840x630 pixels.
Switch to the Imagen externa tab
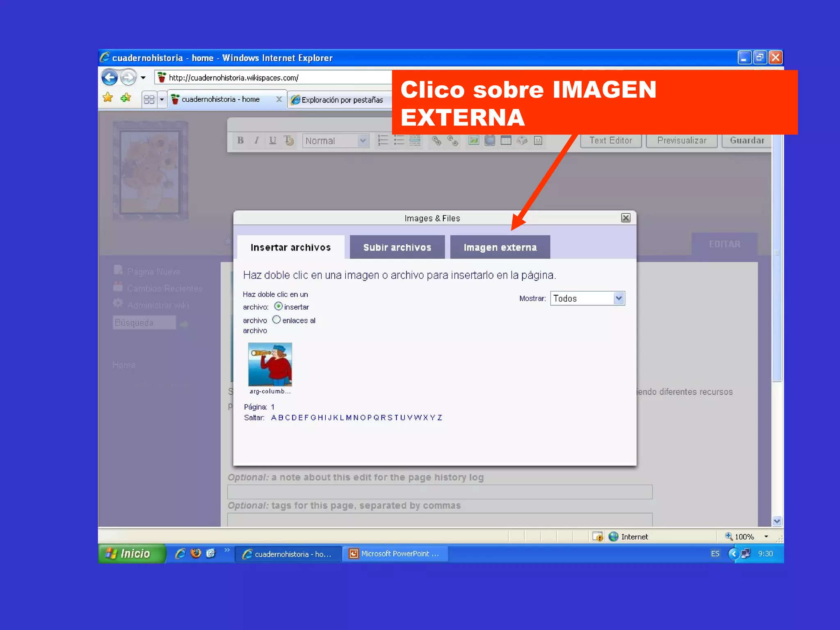tap(500, 247)
